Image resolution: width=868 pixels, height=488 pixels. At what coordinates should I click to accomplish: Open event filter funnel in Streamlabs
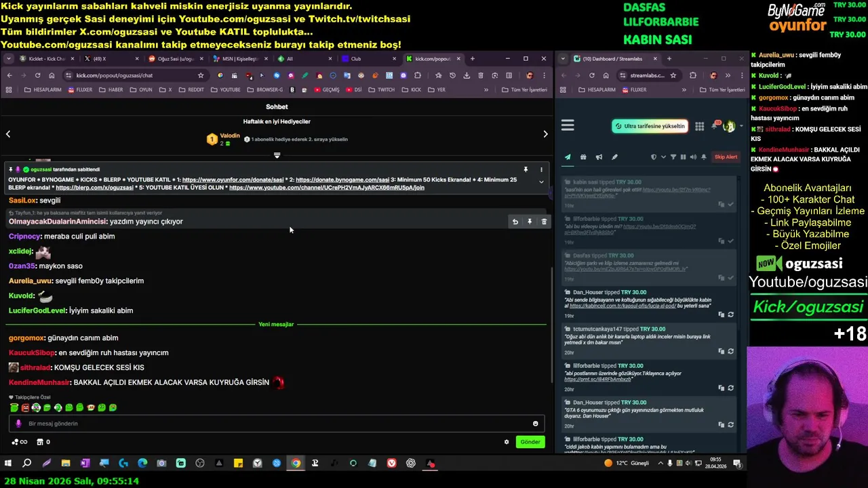(x=673, y=157)
